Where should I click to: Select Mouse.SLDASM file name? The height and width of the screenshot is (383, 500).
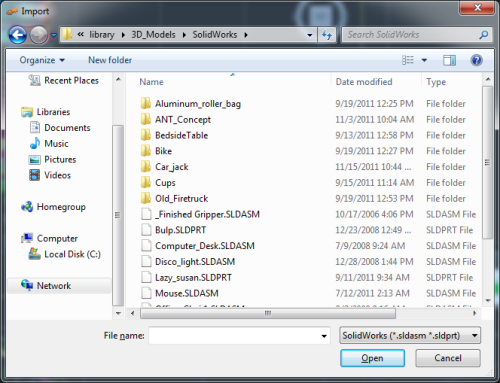(x=187, y=293)
